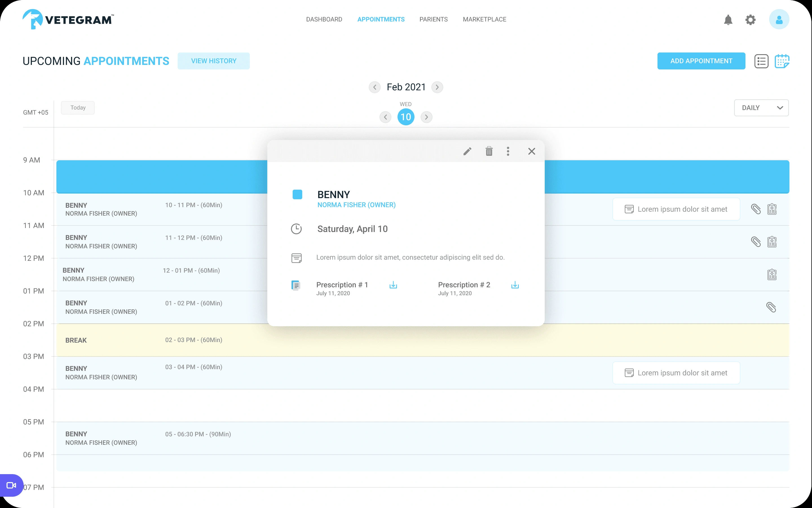Screen dimensions: 812x508
Task: Open attachment paperclip for 11 - 12 PM row
Action: point(756,242)
